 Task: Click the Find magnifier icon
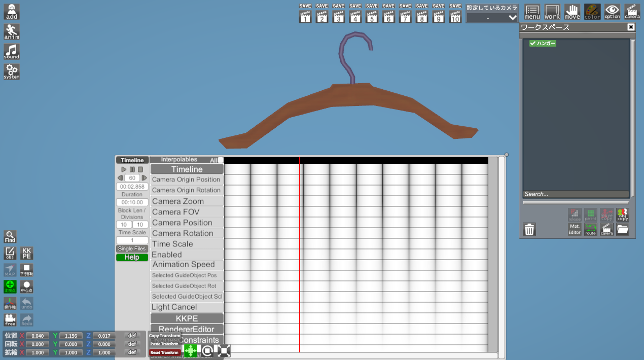10,237
